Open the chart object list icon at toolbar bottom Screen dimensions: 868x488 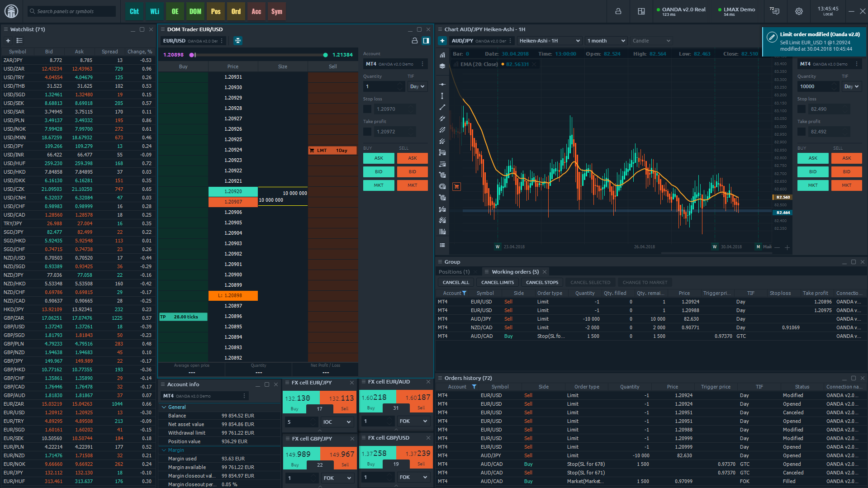[x=442, y=245]
